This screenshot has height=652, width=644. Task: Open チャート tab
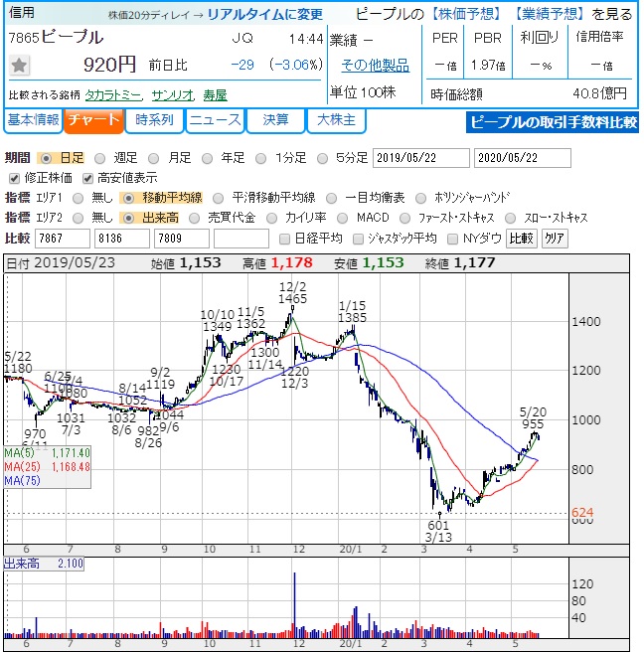(94, 120)
